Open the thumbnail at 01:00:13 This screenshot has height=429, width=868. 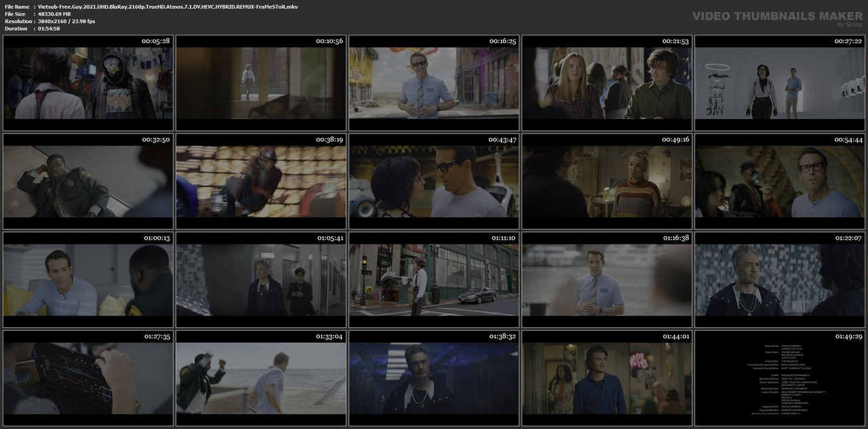(88, 280)
